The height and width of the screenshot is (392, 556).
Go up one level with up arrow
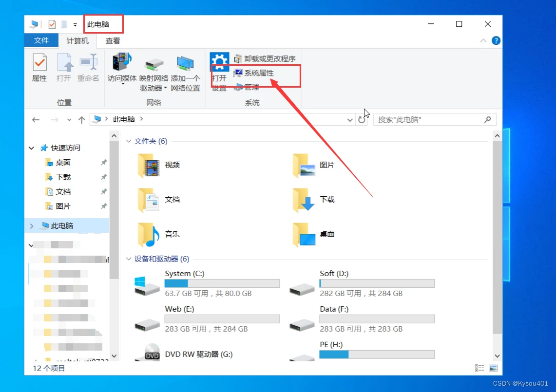point(81,120)
